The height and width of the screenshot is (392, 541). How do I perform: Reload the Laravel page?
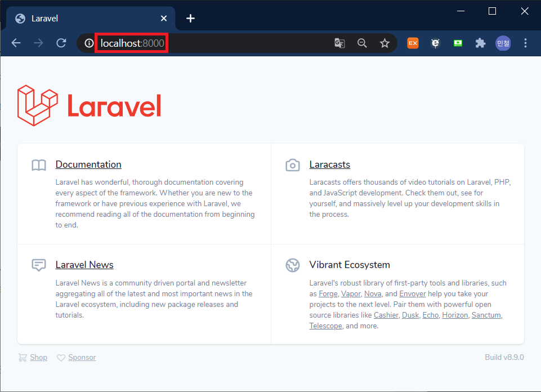coord(61,43)
